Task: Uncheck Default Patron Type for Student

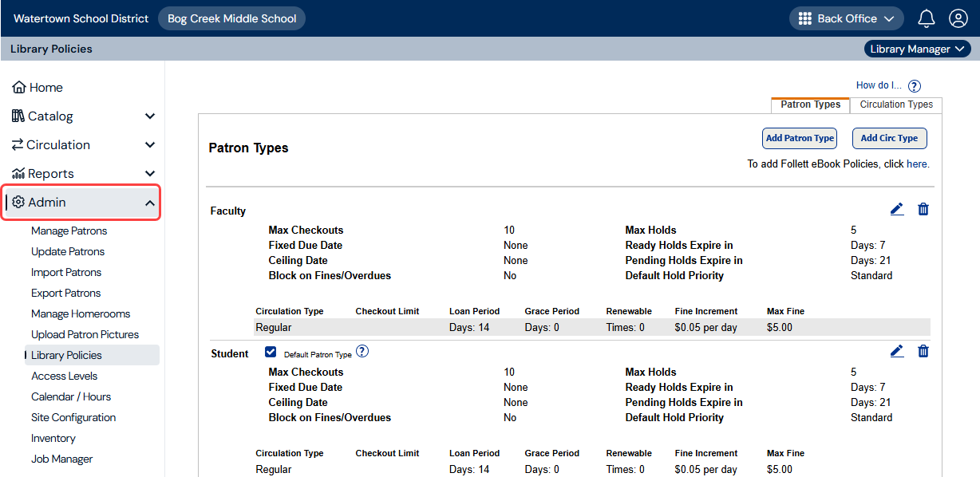Action: coord(271,351)
